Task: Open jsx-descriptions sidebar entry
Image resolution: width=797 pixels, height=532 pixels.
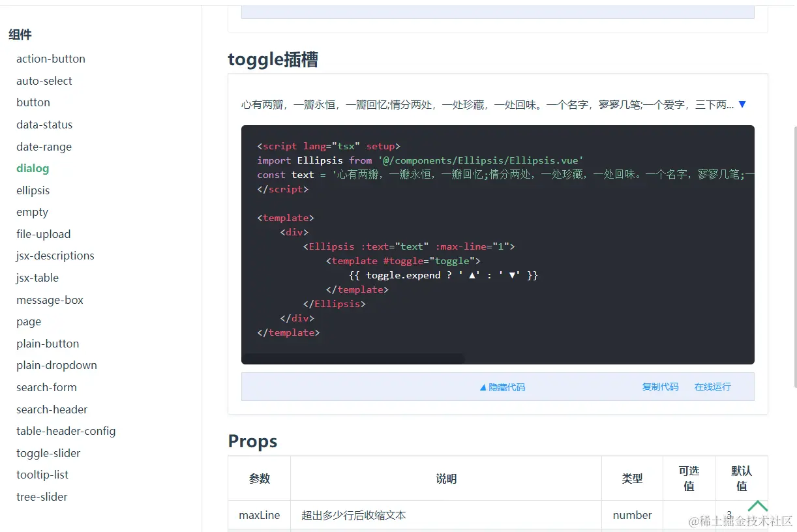Action: point(55,256)
